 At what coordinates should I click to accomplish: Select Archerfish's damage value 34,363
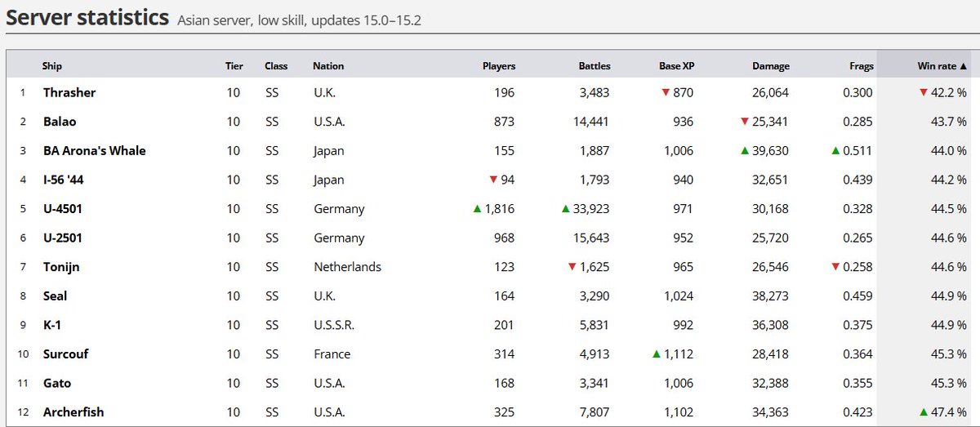(x=770, y=412)
